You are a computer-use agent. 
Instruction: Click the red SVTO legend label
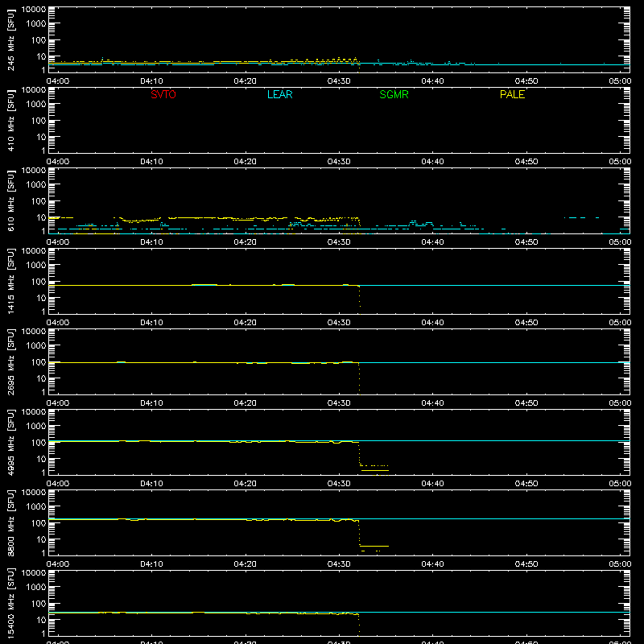[x=163, y=94]
